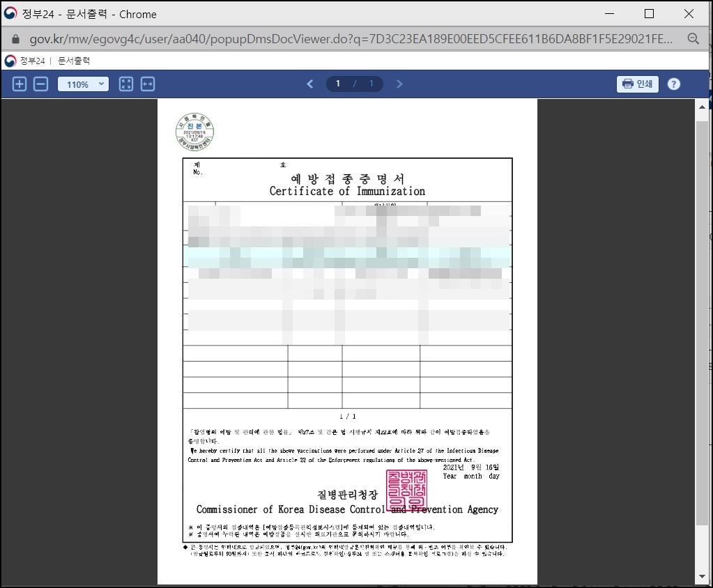This screenshot has height=588, width=713.
Task: Zoom in with the plus icon
Action: coord(19,84)
